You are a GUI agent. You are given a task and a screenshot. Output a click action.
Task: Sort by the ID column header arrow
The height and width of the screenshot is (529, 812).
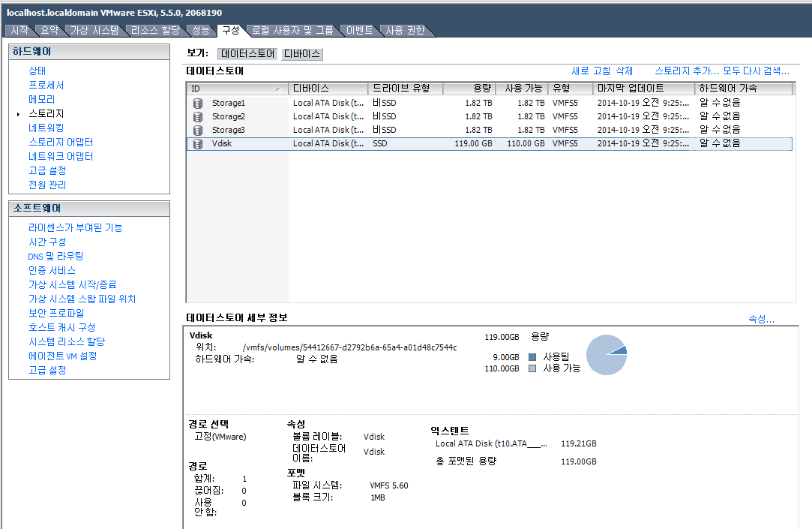pos(279,89)
